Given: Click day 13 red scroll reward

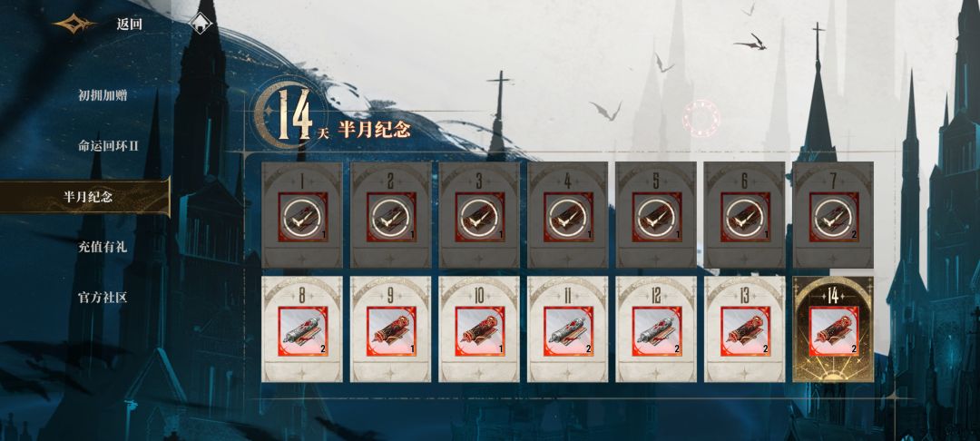Looking at the screenshot, I should click(745, 331).
